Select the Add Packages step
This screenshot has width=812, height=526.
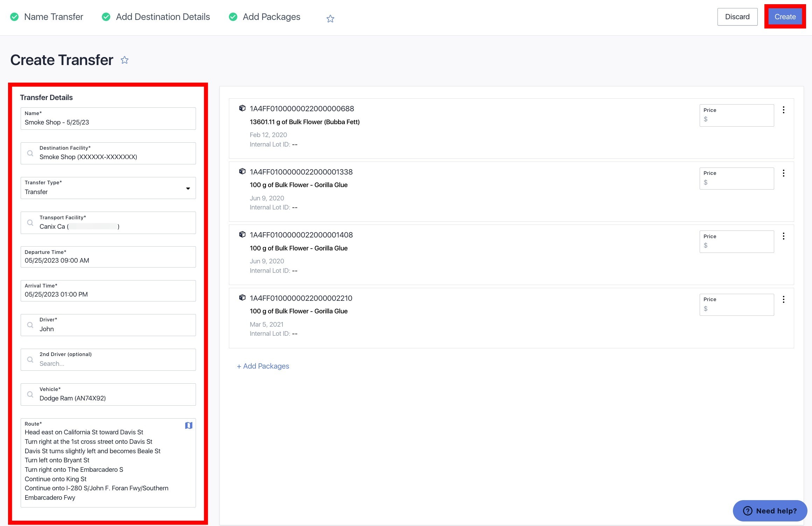click(x=272, y=16)
